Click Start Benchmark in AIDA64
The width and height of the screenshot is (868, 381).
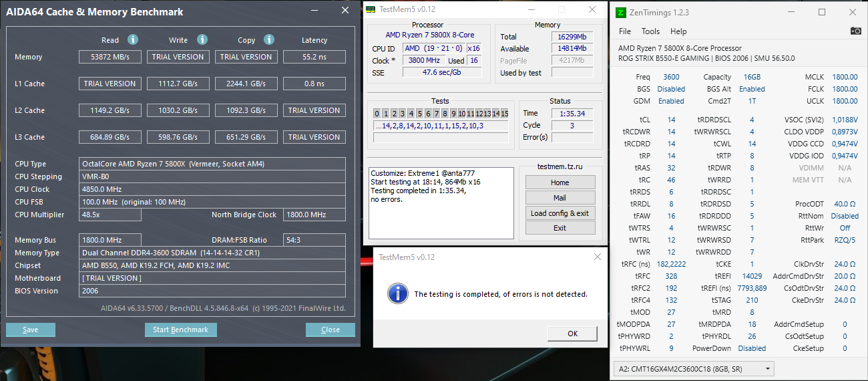tap(180, 330)
